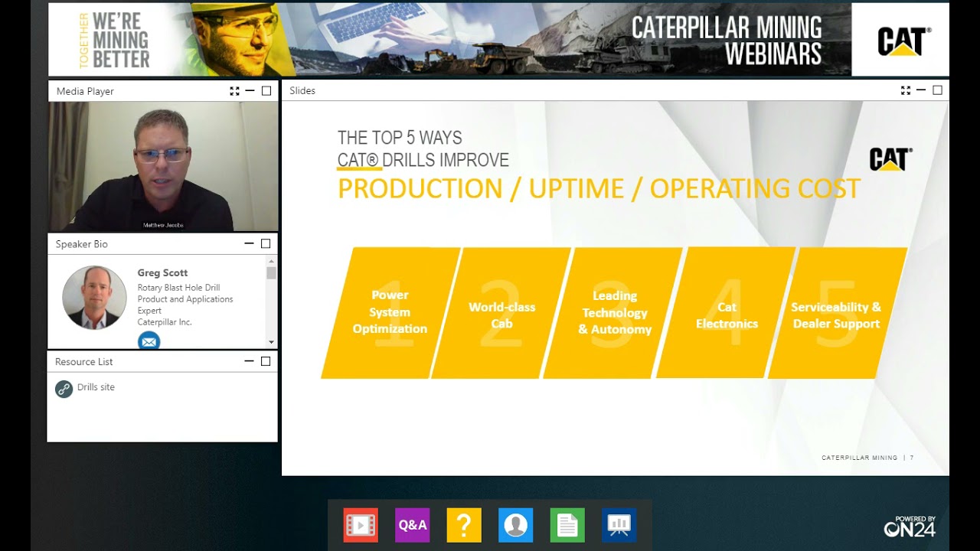This screenshot has height=551, width=980.
Task: Click the Caterpillar Mining Webinars banner title
Action: pyautogui.click(x=727, y=41)
